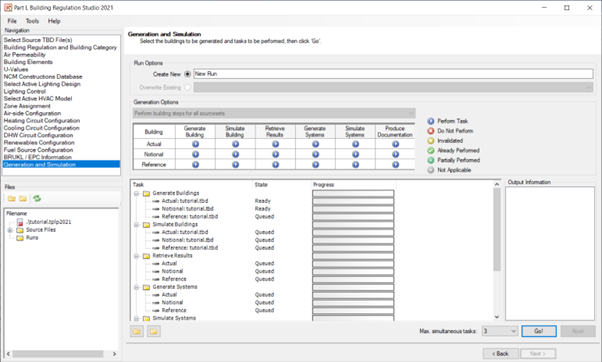The width and height of the screenshot is (602, 362).
Task: Collapse the Retrieve Results task group
Action: click(136, 256)
